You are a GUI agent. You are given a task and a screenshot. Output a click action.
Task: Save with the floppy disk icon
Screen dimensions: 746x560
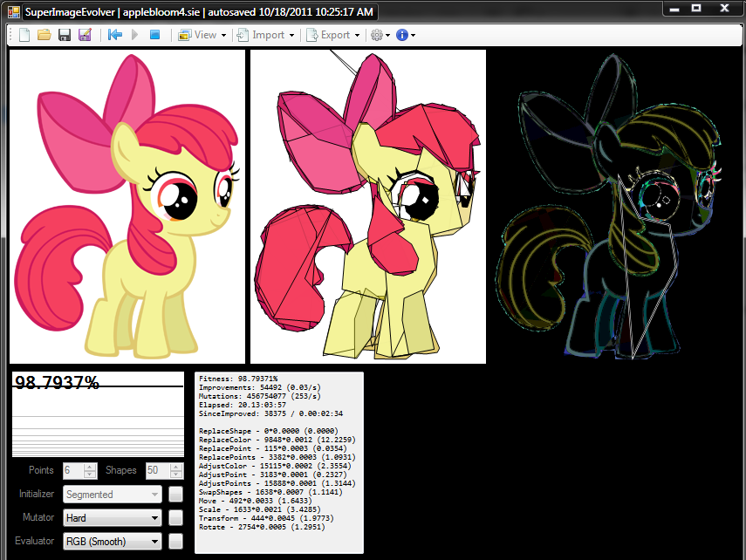(65, 35)
